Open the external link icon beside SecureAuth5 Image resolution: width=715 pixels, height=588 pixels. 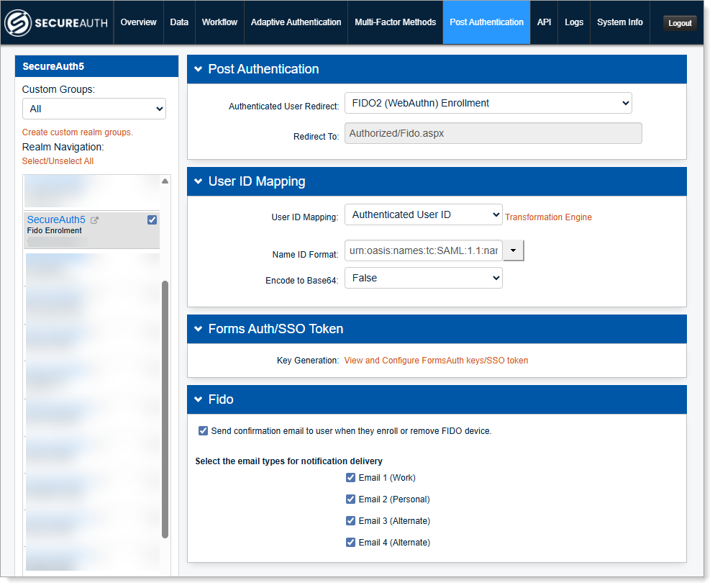(94, 220)
